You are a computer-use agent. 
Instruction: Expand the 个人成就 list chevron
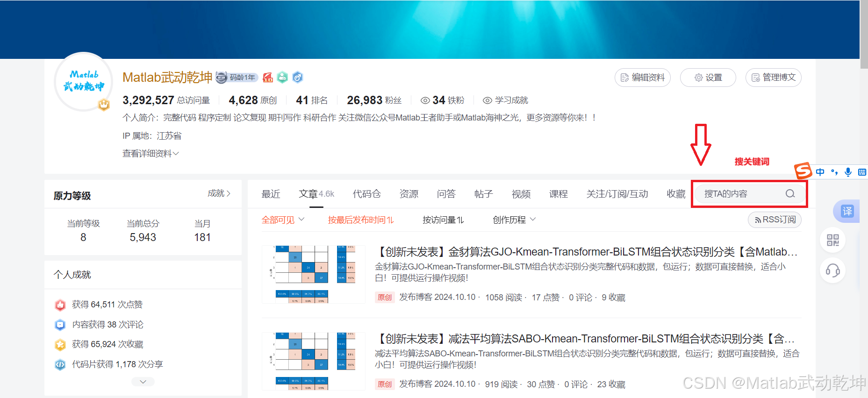click(x=143, y=382)
